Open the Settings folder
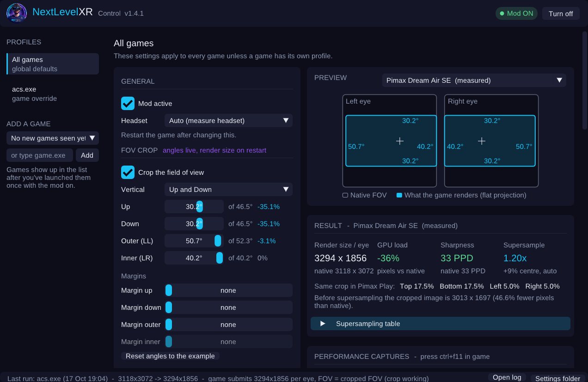The image size is (588, 382). point(557,378)
